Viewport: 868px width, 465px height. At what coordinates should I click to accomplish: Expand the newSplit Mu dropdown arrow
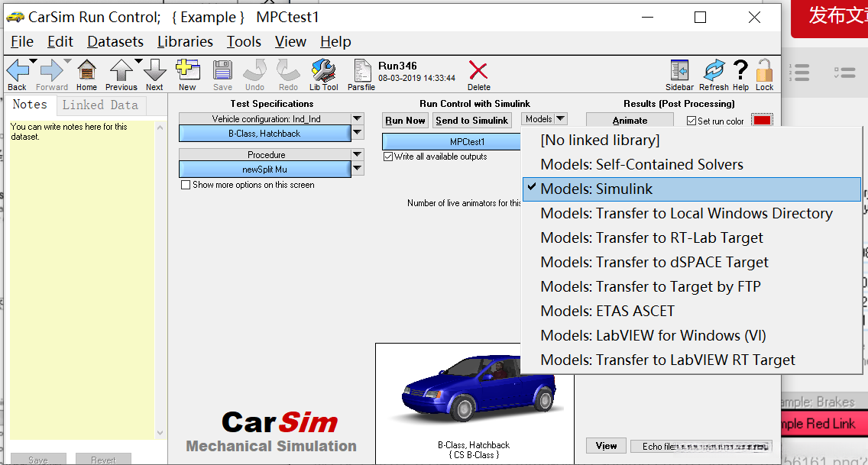pyautogui.click(x=358, y=169)
